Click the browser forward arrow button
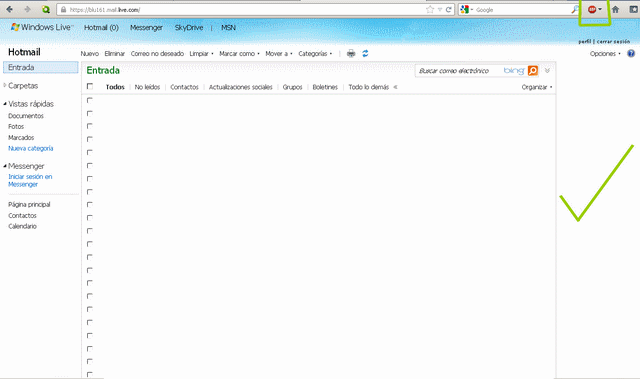 coord(28,9)
